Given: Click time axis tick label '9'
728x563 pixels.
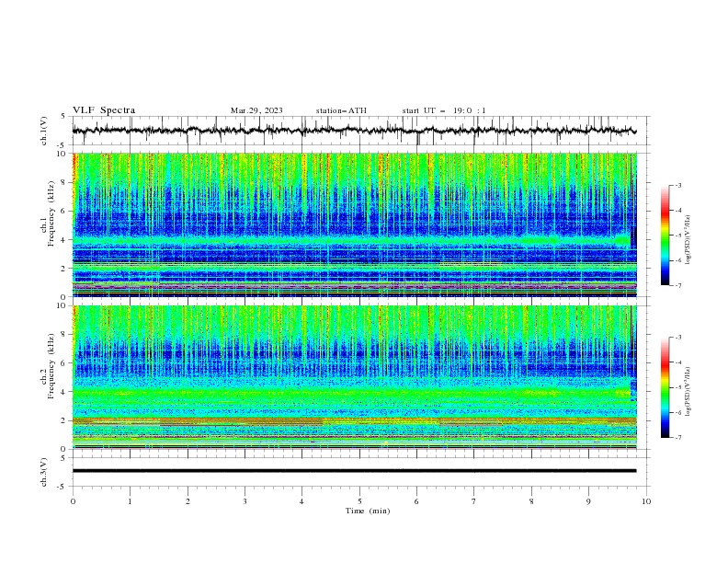Looking at the screenshot, I should pos(588,501).
